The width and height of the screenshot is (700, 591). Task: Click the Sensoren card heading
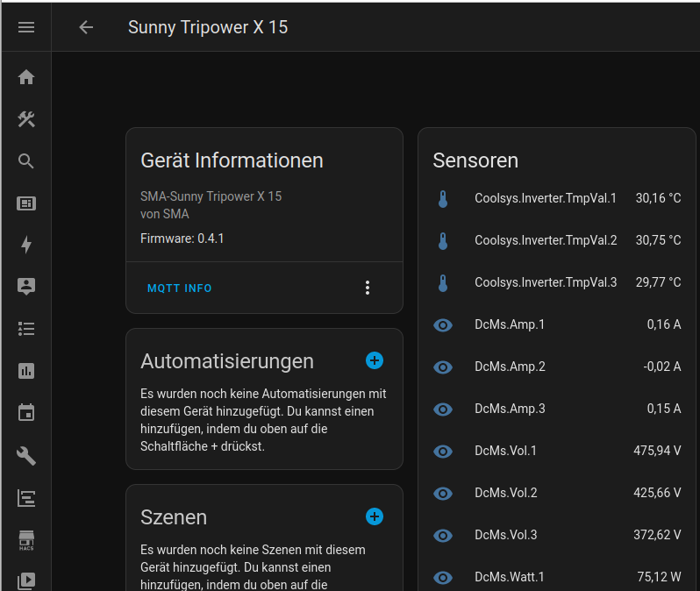(x=475, y=160)
